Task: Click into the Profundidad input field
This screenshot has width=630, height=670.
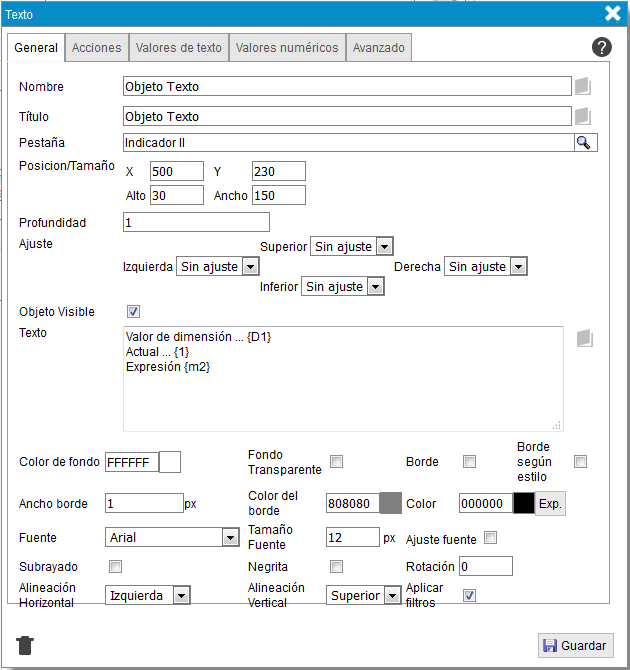Action: (x=196, y=222)
